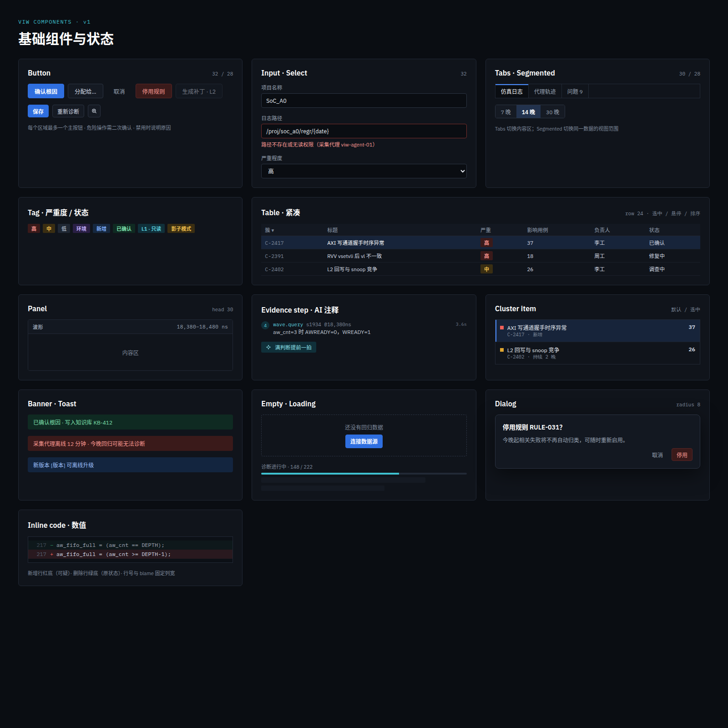This screenshot has height=728, width=728.
Task: Click the 确认根因 primary button
Action: point(46,91)
